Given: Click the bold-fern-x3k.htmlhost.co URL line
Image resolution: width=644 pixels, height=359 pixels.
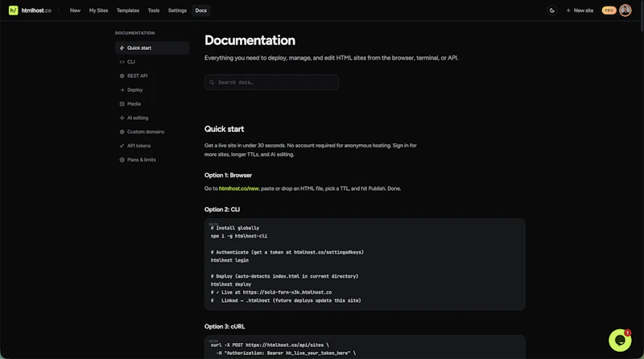Looking at the screenshot, I should (271, 292).
